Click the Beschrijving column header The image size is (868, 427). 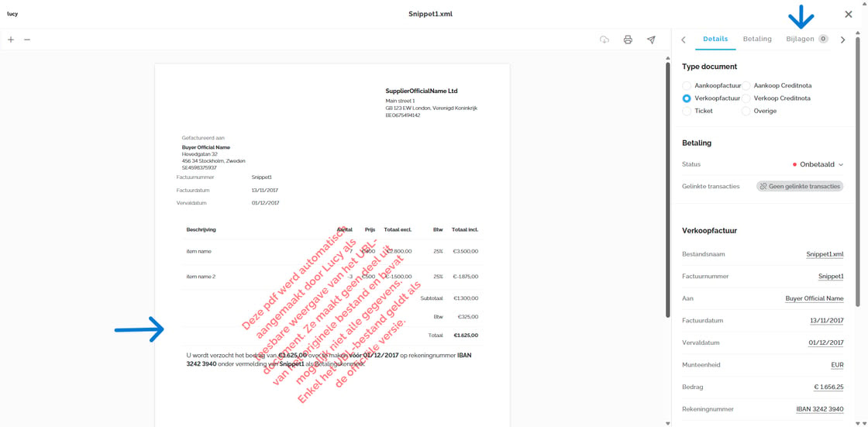click(x=201, y=229)
